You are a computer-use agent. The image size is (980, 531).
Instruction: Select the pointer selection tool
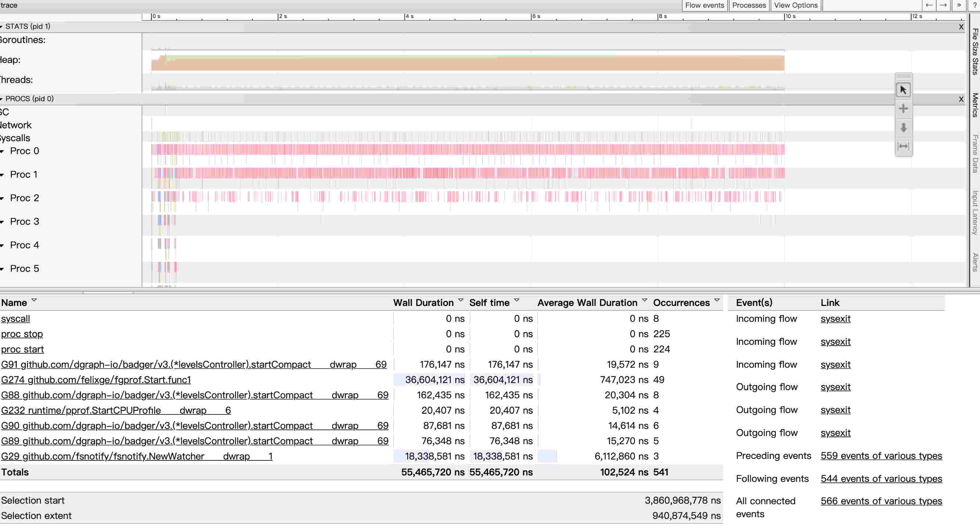coord(903,90)
